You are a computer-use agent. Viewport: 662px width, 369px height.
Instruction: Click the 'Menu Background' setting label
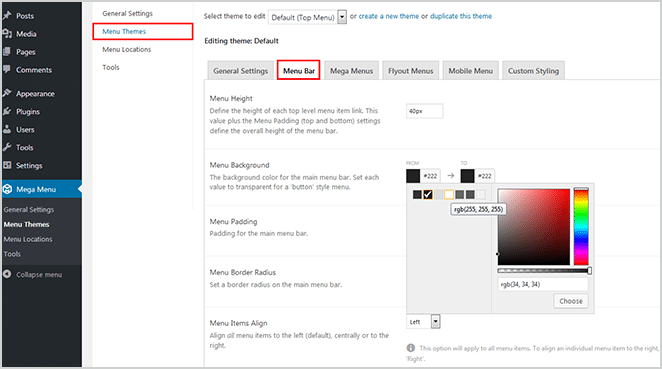pos(239,165)
